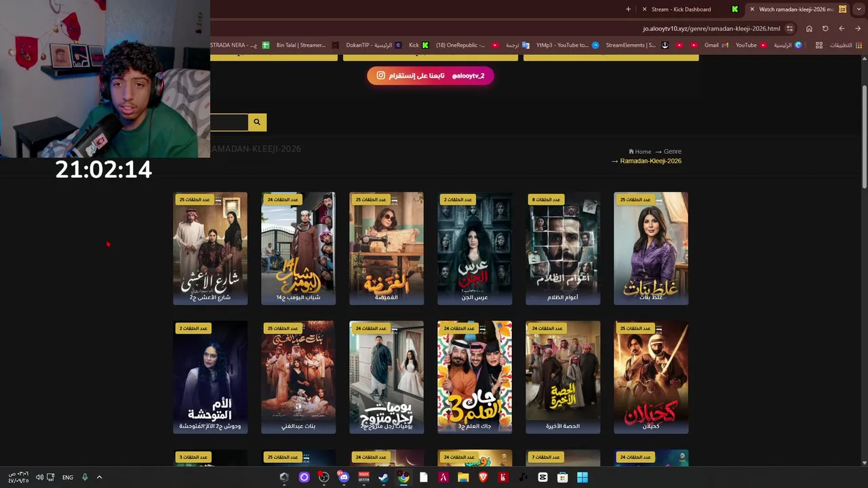Open the الحصة الأخيرة poster
This screenshot has width=868, height=488.
click(x=563, y=377)
